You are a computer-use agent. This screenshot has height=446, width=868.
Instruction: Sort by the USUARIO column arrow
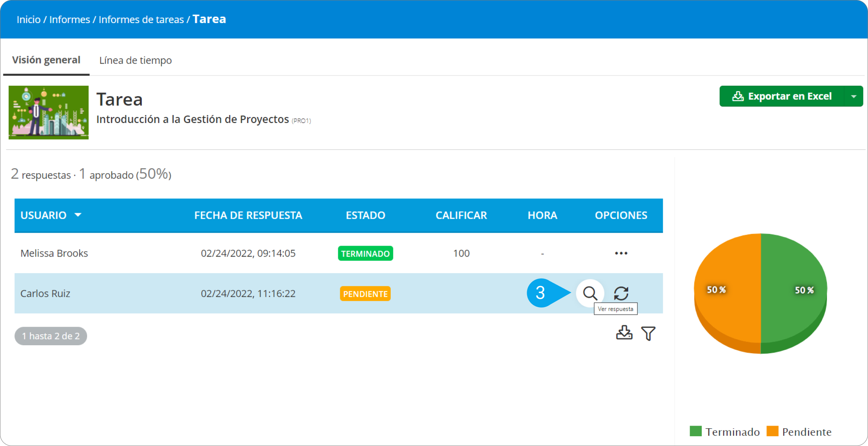[x=78, y=215]
